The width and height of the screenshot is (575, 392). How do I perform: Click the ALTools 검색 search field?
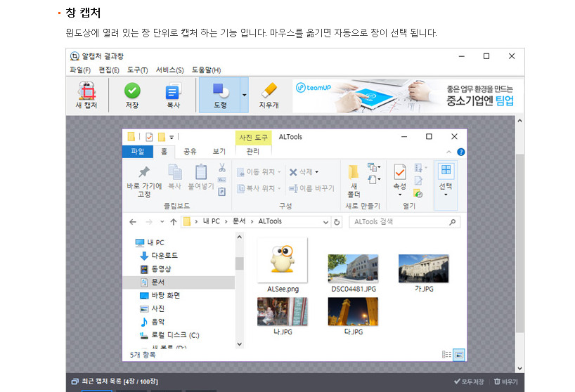tap(404, 222)
